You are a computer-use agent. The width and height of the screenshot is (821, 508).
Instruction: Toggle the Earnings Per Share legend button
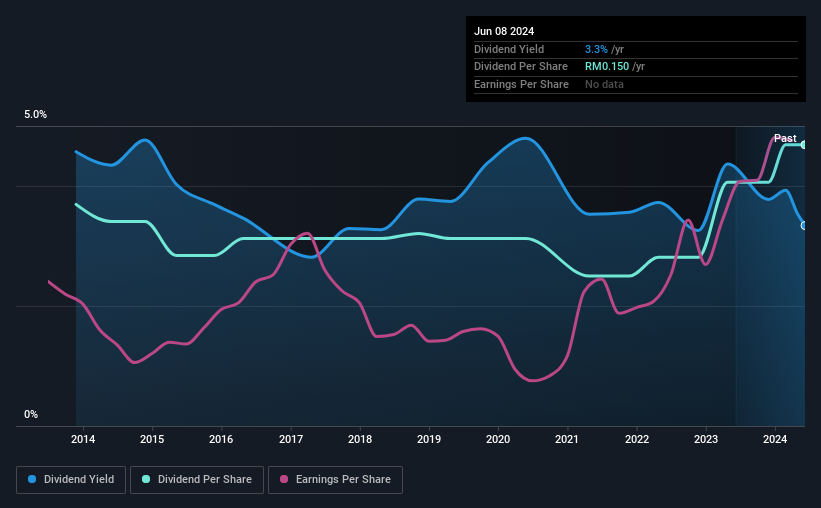[x=335, y=480]
